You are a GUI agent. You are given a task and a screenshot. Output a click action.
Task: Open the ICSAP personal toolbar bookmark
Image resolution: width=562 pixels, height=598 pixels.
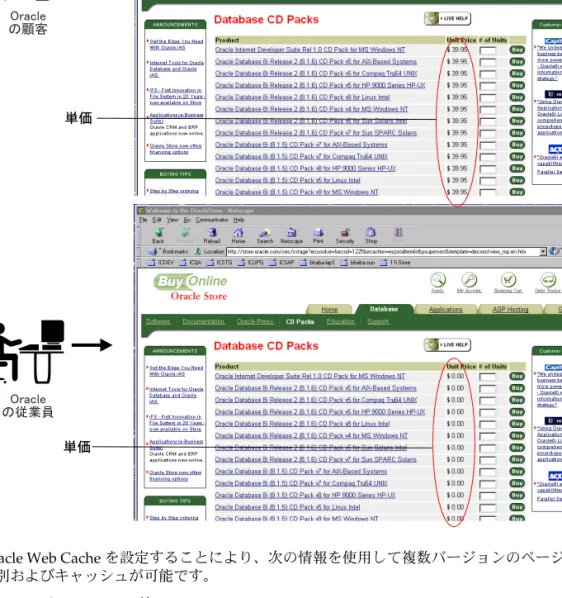coord(282,262)
